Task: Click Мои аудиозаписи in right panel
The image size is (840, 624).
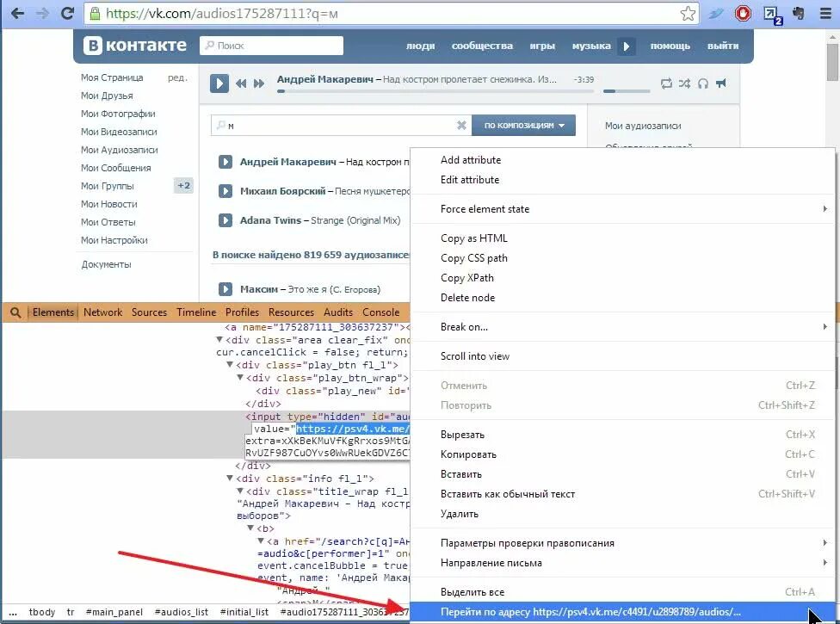Action: tap(643, 126)
